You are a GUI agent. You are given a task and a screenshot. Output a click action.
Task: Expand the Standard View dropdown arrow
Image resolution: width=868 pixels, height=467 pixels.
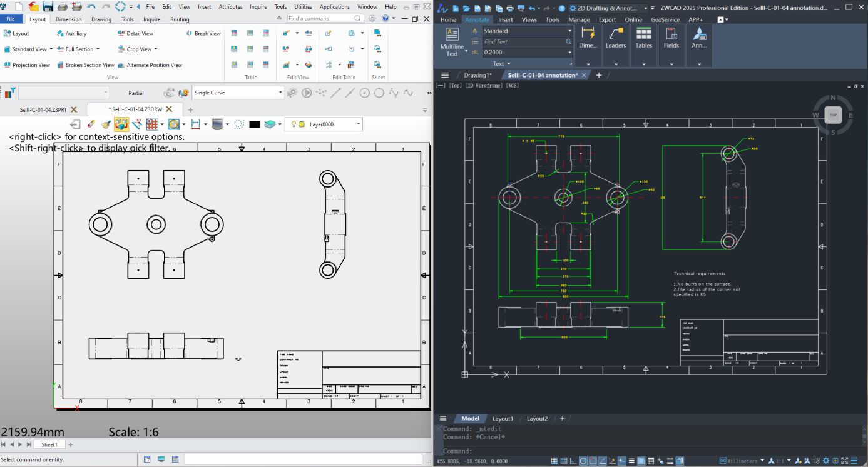(x=51, y=49)
